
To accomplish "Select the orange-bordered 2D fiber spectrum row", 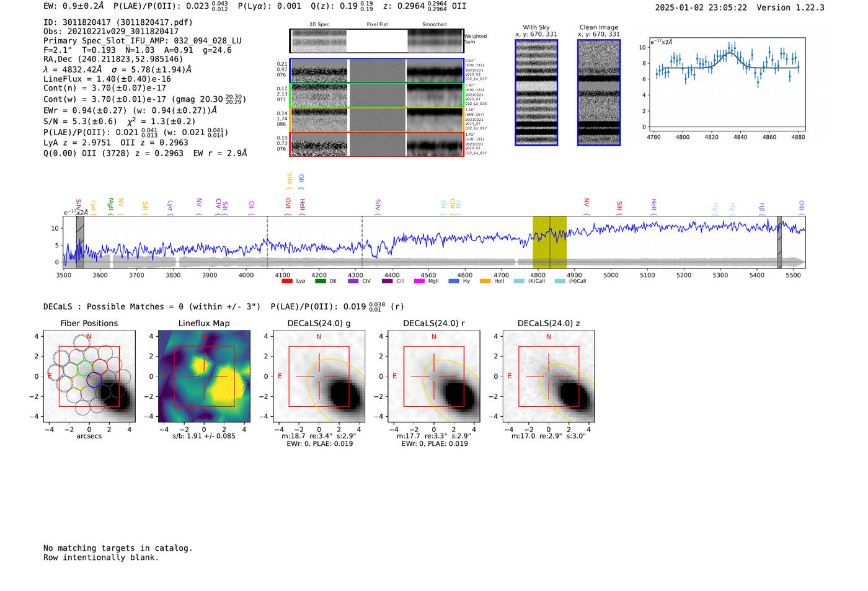I will coord(376,120).
